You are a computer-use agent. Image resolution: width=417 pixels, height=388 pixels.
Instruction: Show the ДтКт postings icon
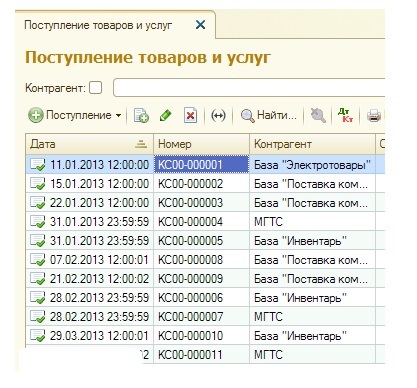pyautogui.click(x=346, y=115)
